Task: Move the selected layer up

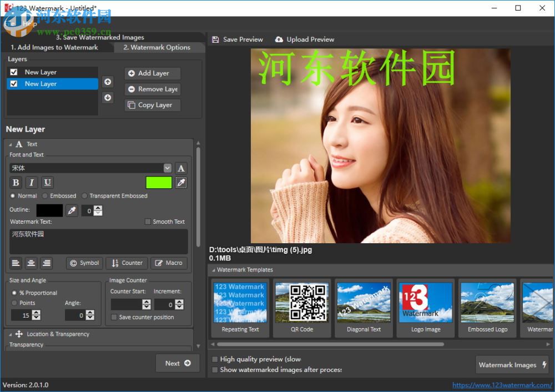Action: click(108, 82)
